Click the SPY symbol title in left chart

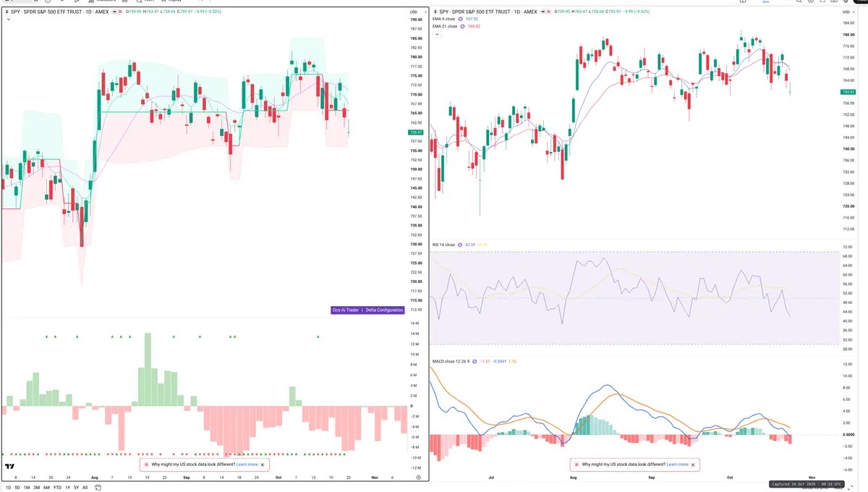pyautogui.click(x=59, y=12)
